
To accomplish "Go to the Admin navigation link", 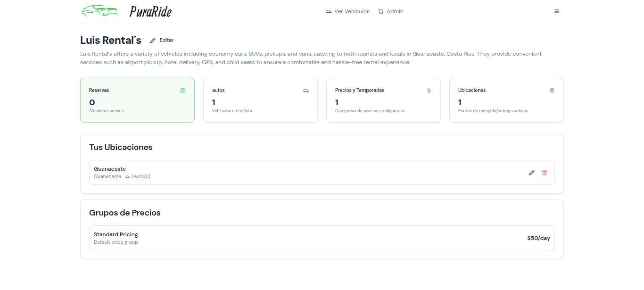I will [391, 11].
